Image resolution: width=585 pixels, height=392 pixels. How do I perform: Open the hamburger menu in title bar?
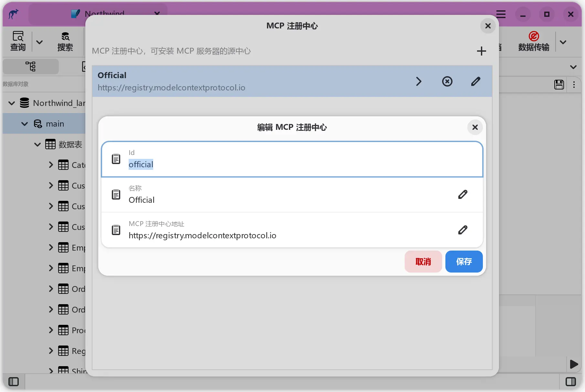(501, 14)
